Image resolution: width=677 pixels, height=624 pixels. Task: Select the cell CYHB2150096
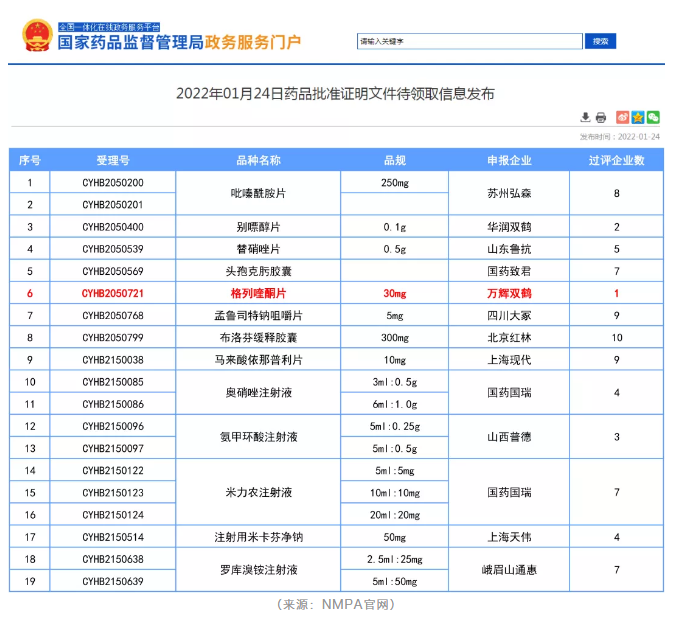pyautogui.click(x=113, y=426)
